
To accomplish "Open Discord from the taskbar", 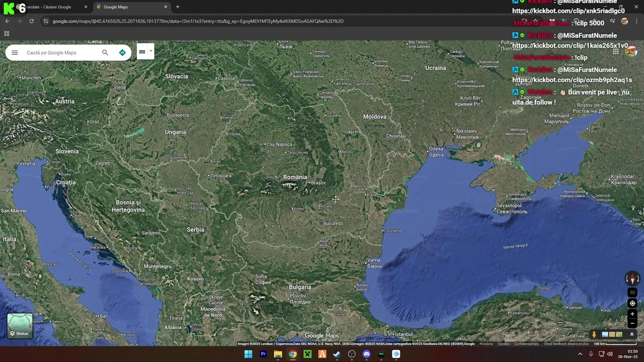I will pyautogui.click(x=366, y=354).
